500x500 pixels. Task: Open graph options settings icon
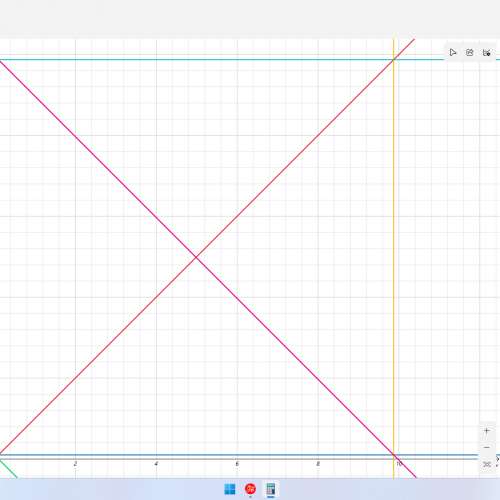point(487,53)
